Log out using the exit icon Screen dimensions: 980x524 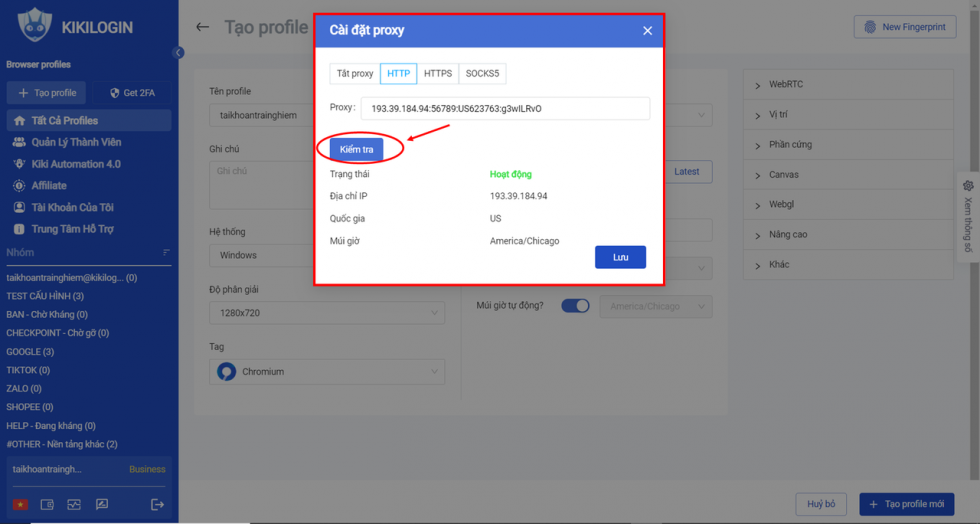click(158, 504)
